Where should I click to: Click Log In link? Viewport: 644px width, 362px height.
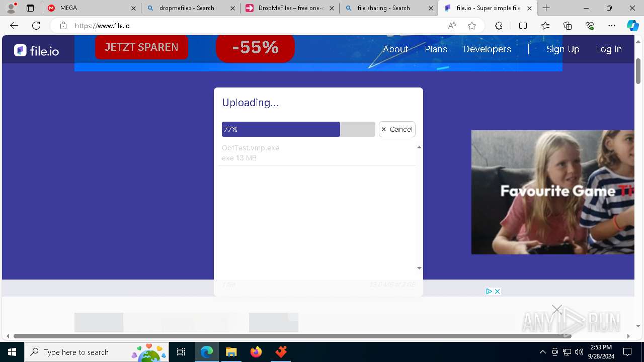click(x=609, y=49)
